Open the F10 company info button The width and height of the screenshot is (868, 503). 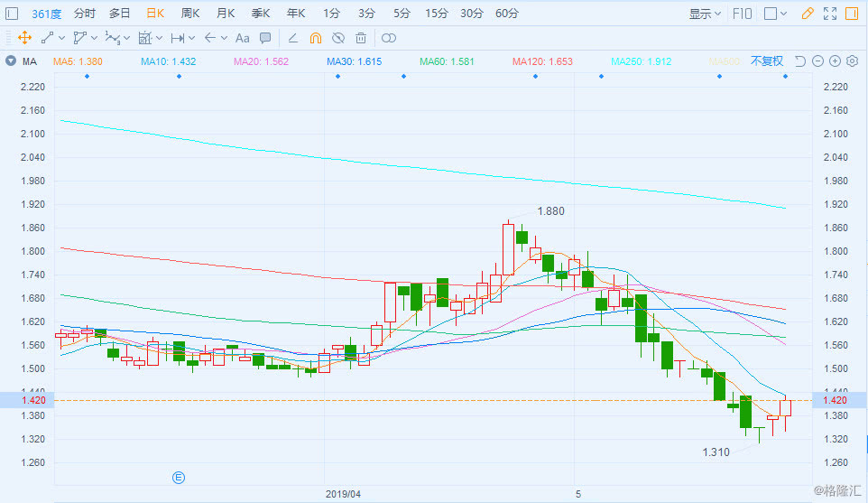743,14
